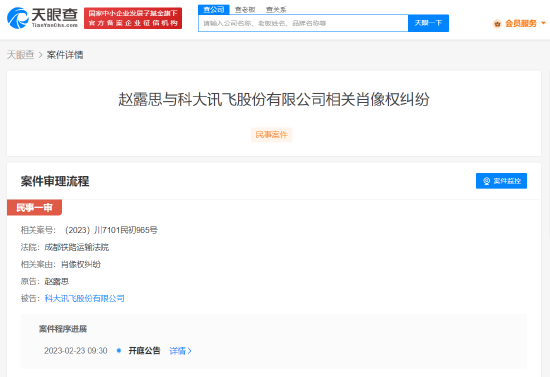Screen dimensions: 550x377
Task: Expand the 会员服务 dropdown arrow
Action: coord(543,23)
